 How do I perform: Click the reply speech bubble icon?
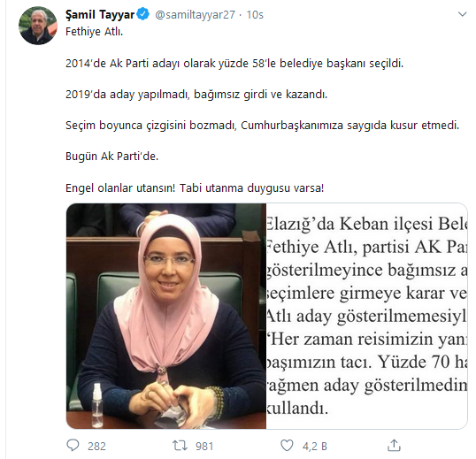73,446
